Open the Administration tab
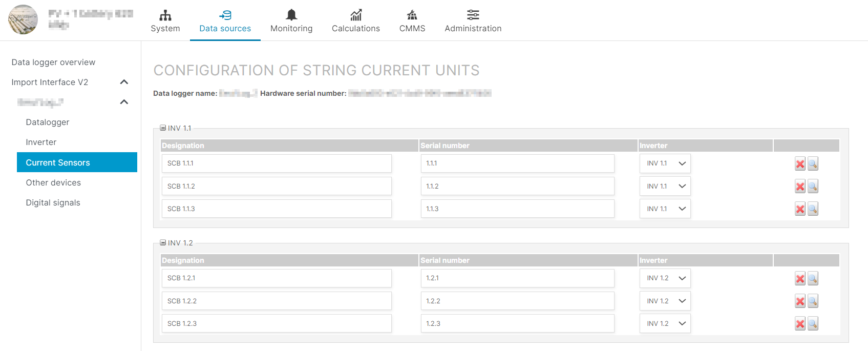 pos(473,20)
